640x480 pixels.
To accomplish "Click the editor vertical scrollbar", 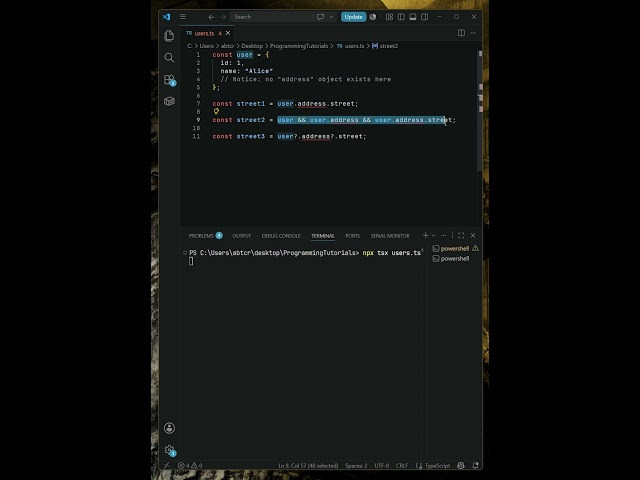I will (480, 110).
